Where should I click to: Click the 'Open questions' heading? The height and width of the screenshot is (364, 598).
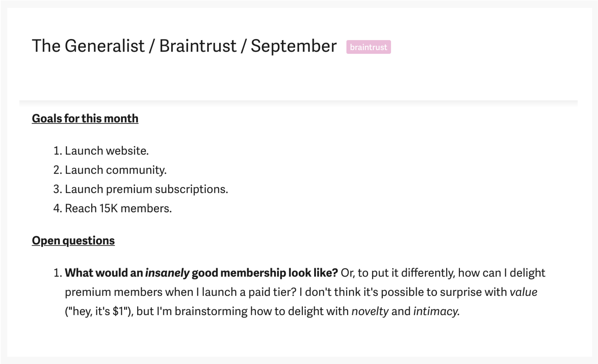point(73,241)
